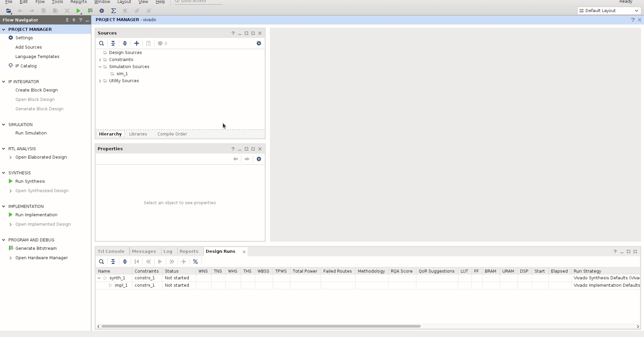The width and height of the screenshot is (644, 337).
Task: Open the Tools menu
Action: (x=57, y=2)
